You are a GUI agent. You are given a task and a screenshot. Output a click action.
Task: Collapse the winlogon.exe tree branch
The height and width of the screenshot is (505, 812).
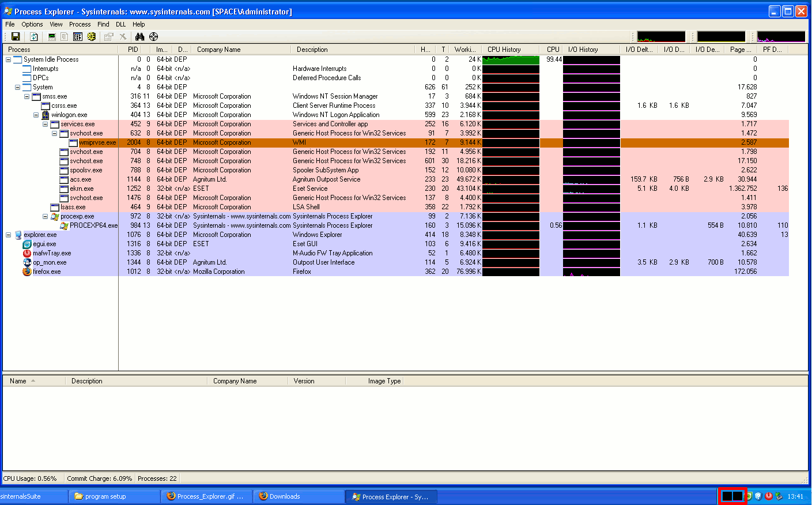tap(36, 115)
